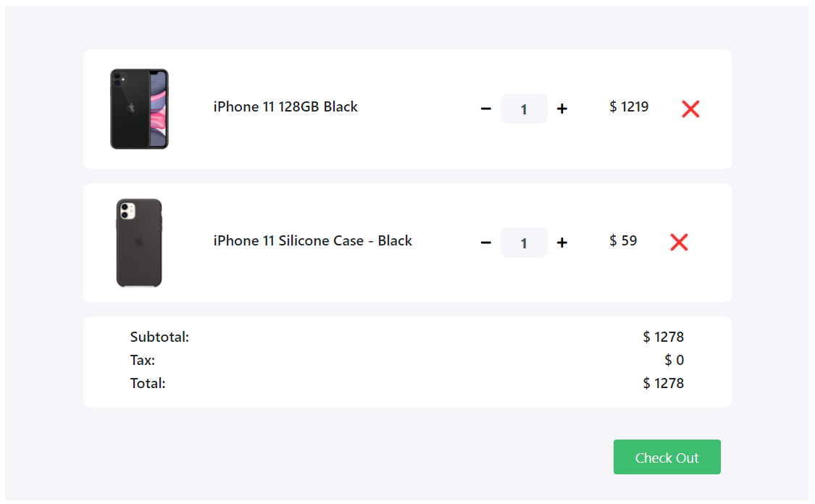Click the Tax amount of $ 0
The width and height of the screenshot is (815, 504).
coord(674,361)
